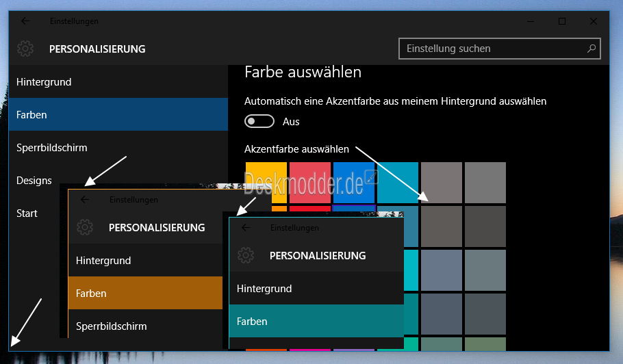Pick the dark taupe swatch in the second row
Viewport: 623px width, 364px height.
pyautogui.click(x=442, y=226)
